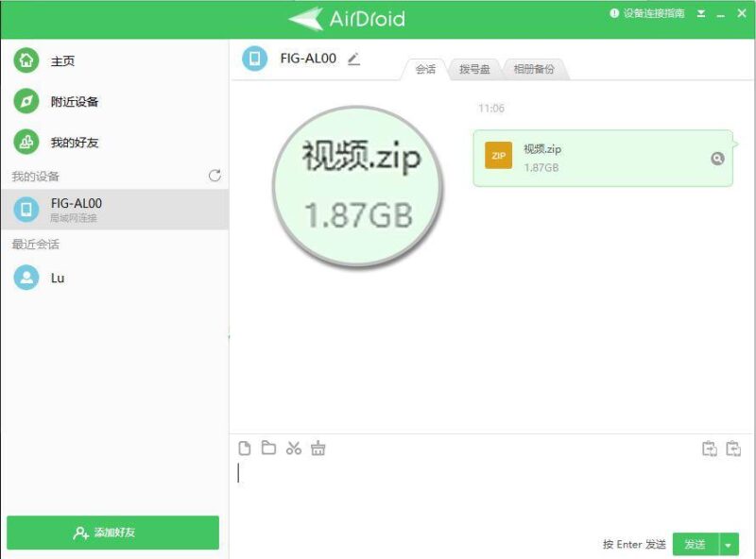This screenshot has width=756, height=559.
Task: Select the clipboard scissors icon
Action: (294, 449)
